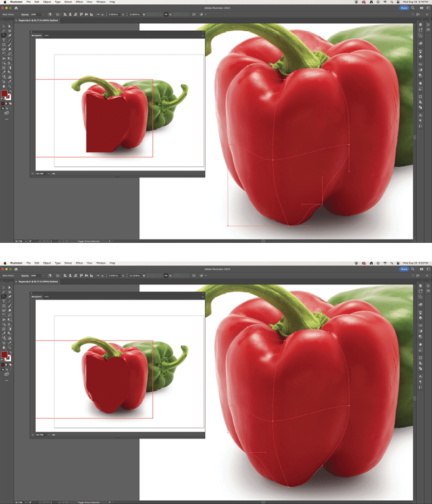The height and width of the screenshot is (504, 432).
Task: Select the Line Segment tool in the upper screenshot
Action: (x=10, y=40)
